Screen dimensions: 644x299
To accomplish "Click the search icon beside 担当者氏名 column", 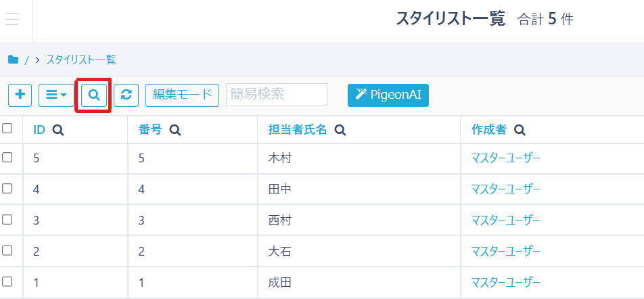I will [x=340, y=130].
